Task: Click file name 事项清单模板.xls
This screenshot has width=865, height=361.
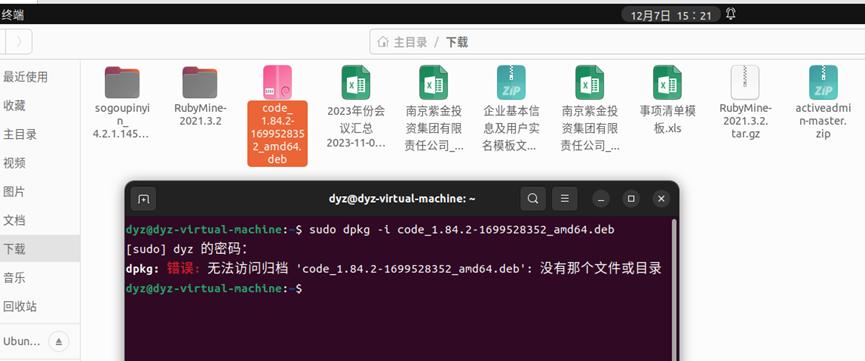Action: (x=668, y=119)
